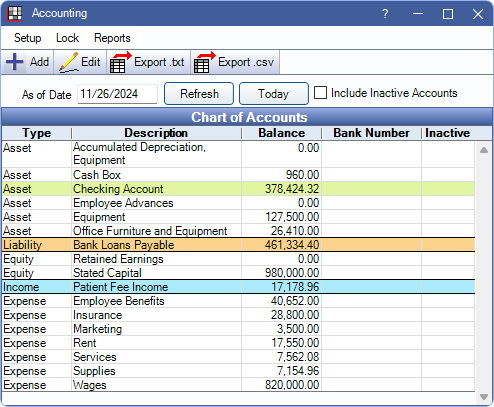Select the Checking Account row

click(x=238, y=189)
